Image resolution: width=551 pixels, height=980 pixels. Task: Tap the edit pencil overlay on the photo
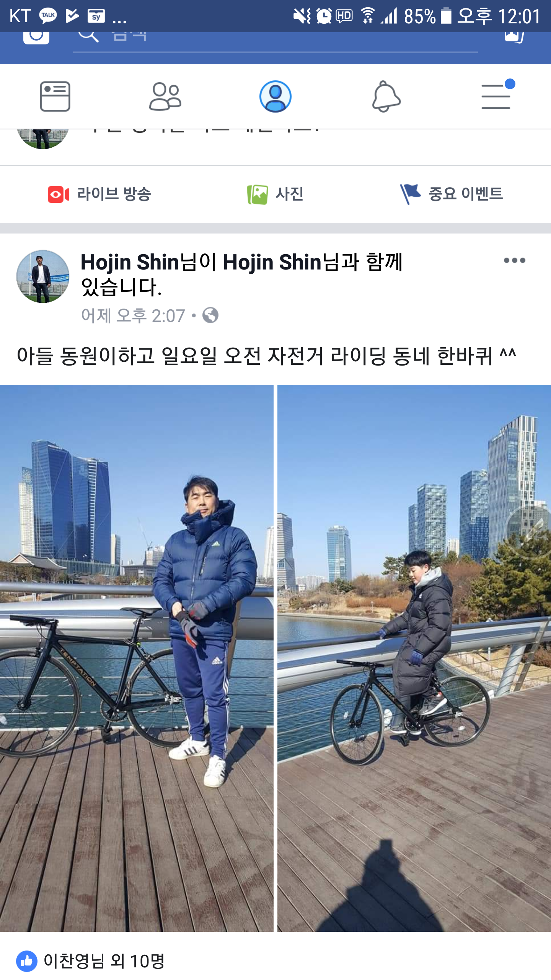point(532,532)
